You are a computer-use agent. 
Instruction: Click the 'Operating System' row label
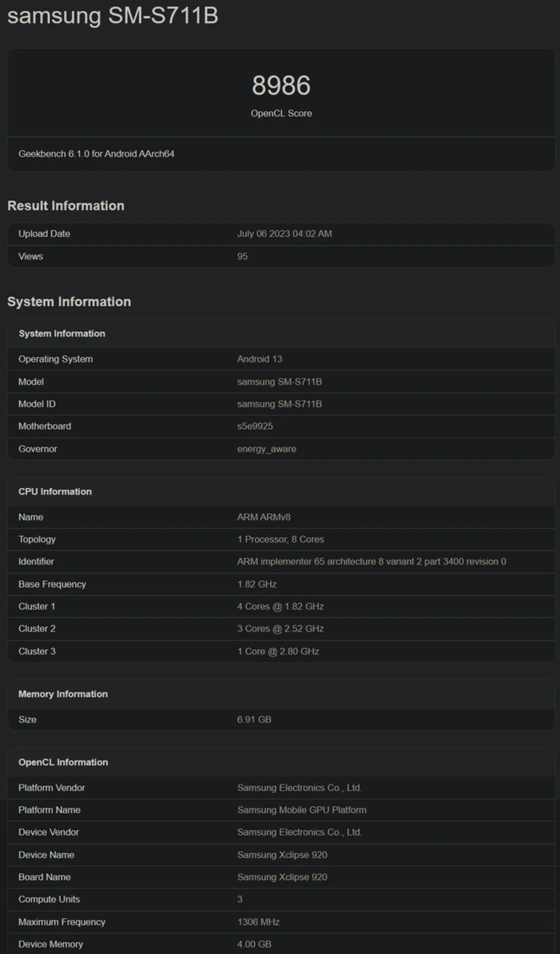coord(55,359)
